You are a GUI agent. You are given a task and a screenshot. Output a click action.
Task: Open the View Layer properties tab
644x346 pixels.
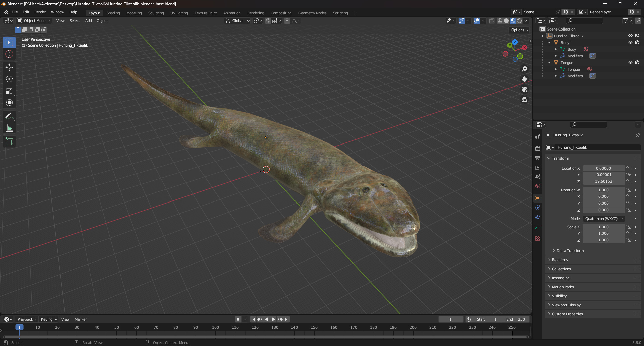(x=538, y=167)
